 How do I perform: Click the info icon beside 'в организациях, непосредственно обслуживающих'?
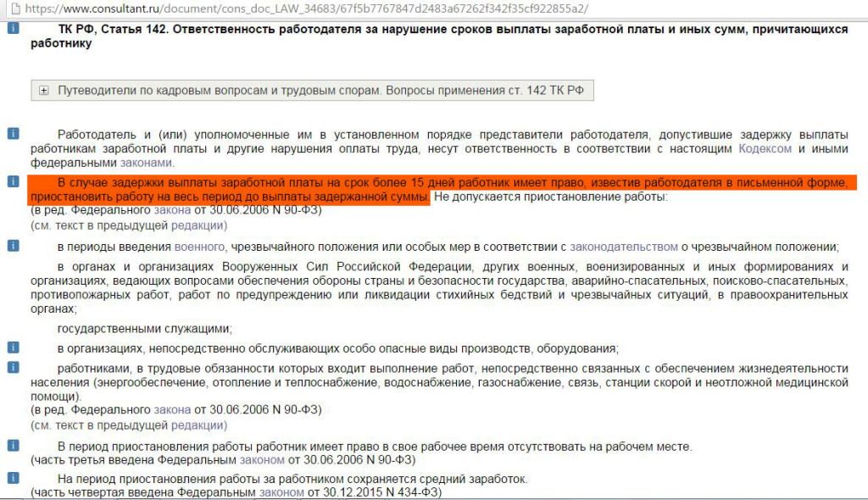click(x=14, y=347)
